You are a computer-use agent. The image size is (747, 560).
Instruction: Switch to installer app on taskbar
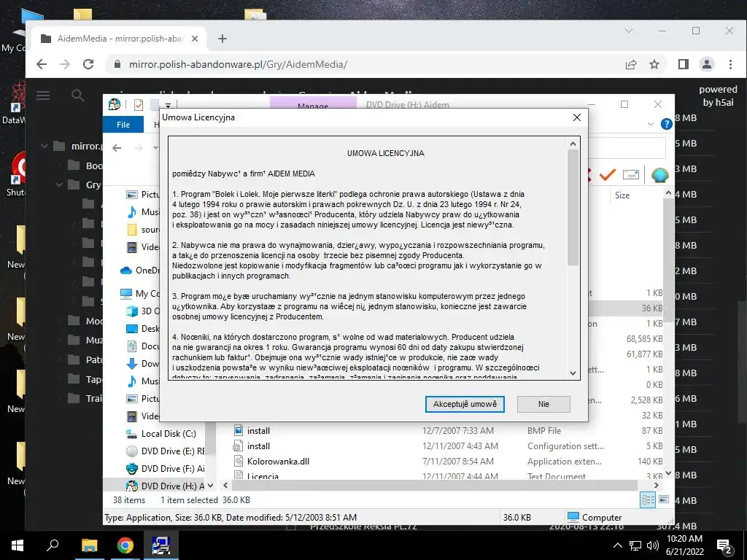pyautogui.click(x=161, y=545)
